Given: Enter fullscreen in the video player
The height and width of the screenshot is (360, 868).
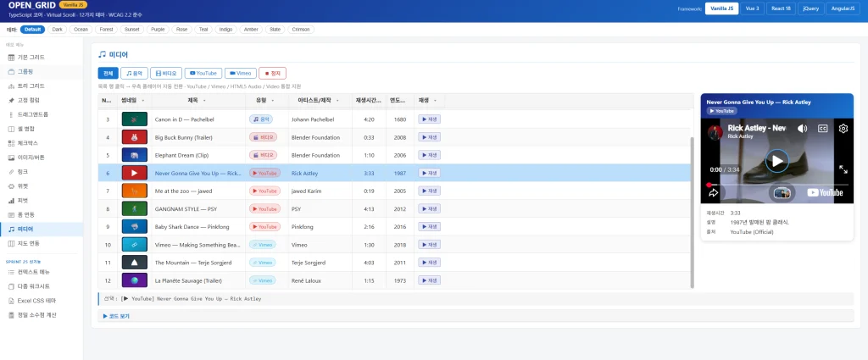Looking at the screenshot, I should pos(843,169).
